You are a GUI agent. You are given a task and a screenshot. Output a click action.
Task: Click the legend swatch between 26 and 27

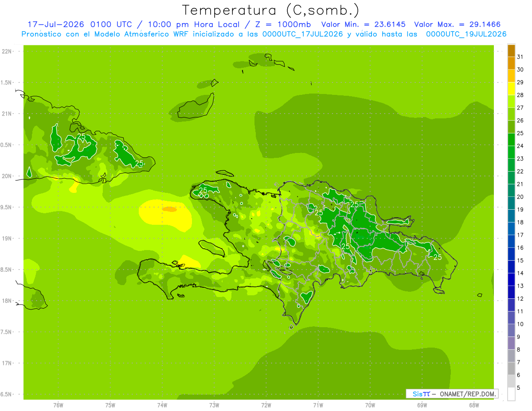tap(511, 114)
